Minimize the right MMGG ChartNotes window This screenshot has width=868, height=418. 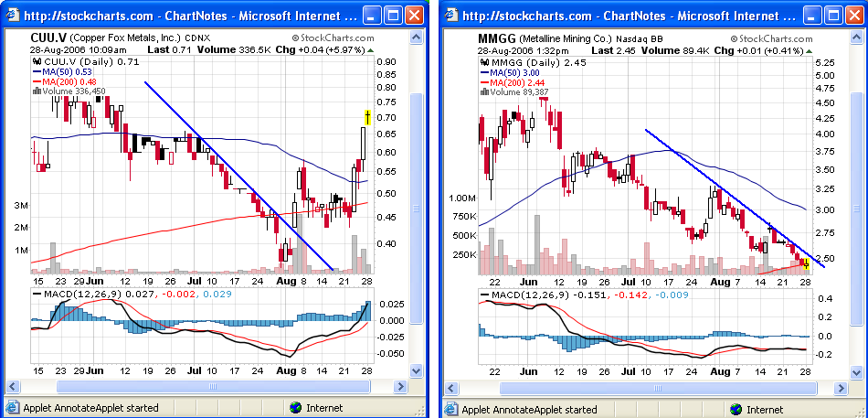point(812,15)
